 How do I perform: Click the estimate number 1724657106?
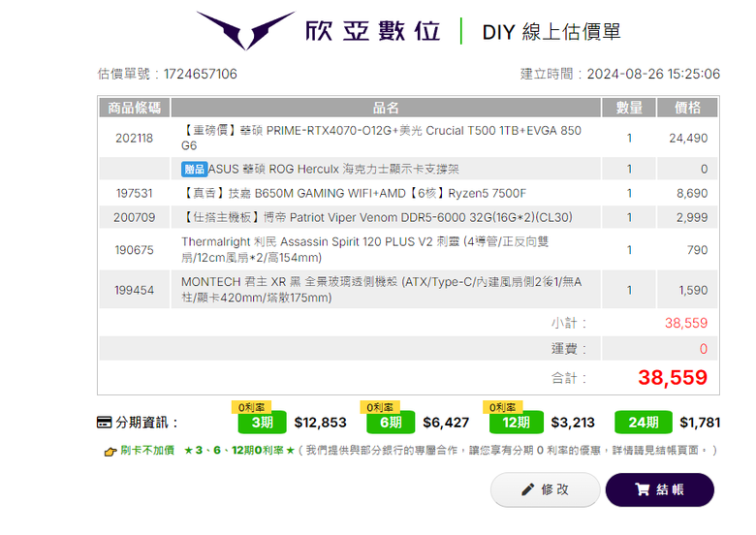click(200, 74)
